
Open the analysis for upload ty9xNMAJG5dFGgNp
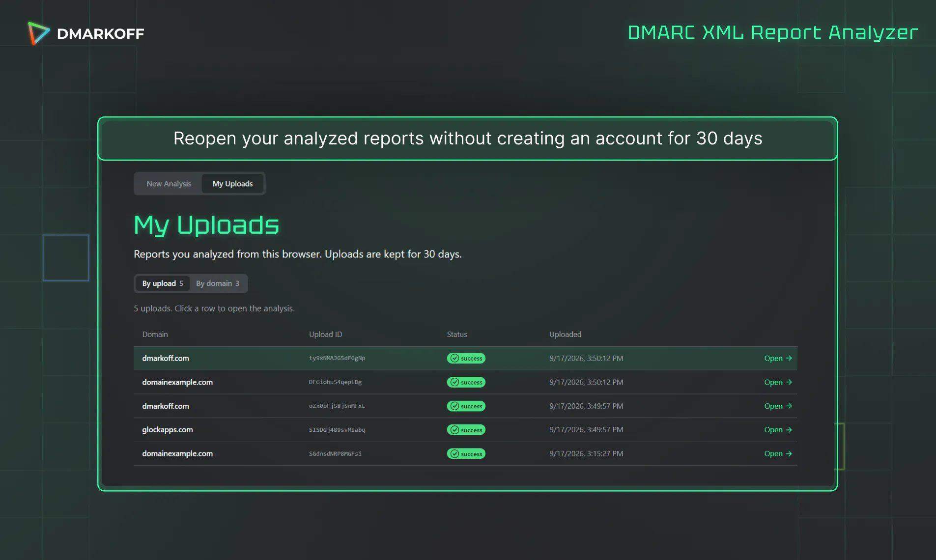[778, 359]
